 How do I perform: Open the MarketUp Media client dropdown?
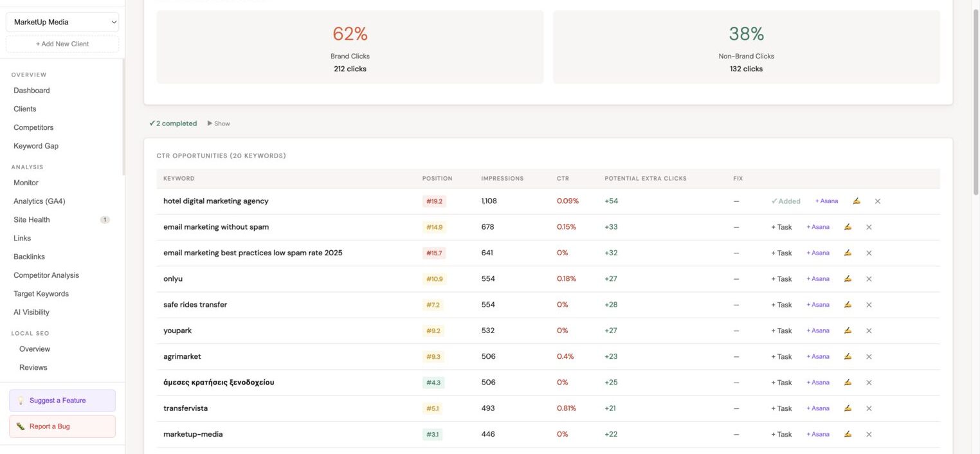click(62, 22)
